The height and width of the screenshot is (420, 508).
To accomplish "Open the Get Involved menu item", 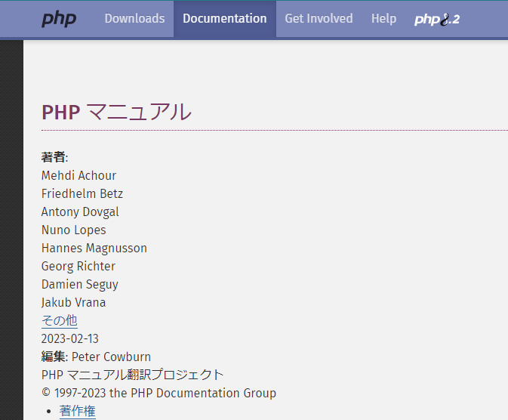I will click(x=319, y=18).
